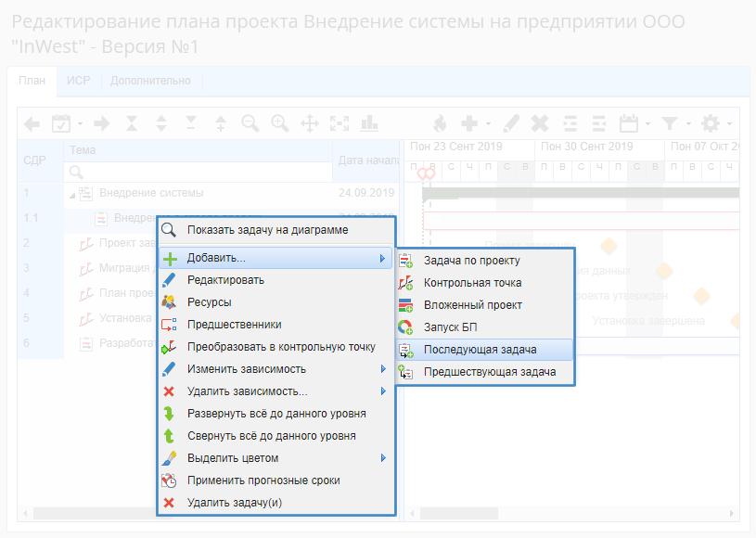Screen dimensions: 756x538
Task: Click the zoom in magnifier in toolbar
Action: coord(279,122)
